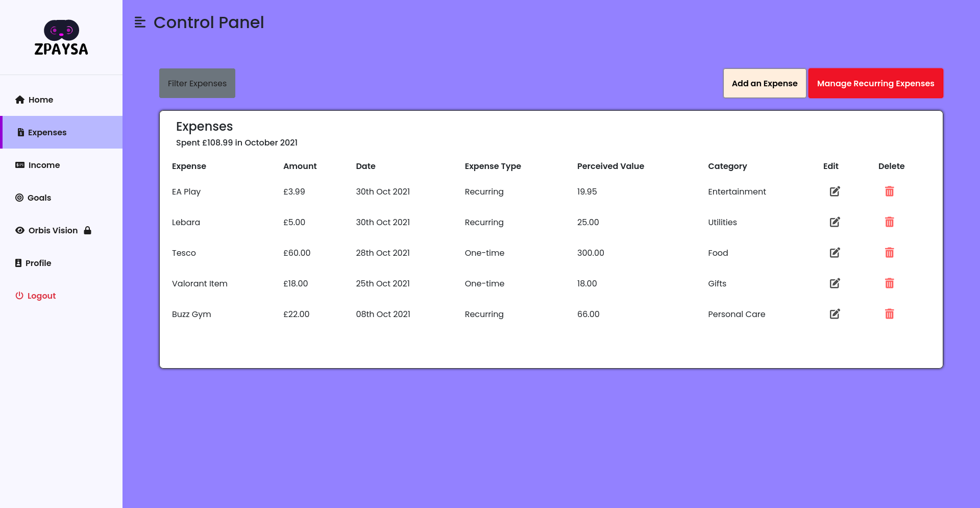Image resolution: width=980 pixels, height=508 pixels.
Task: Click the 300.00 perceived value
Action: tap(591, 253)
